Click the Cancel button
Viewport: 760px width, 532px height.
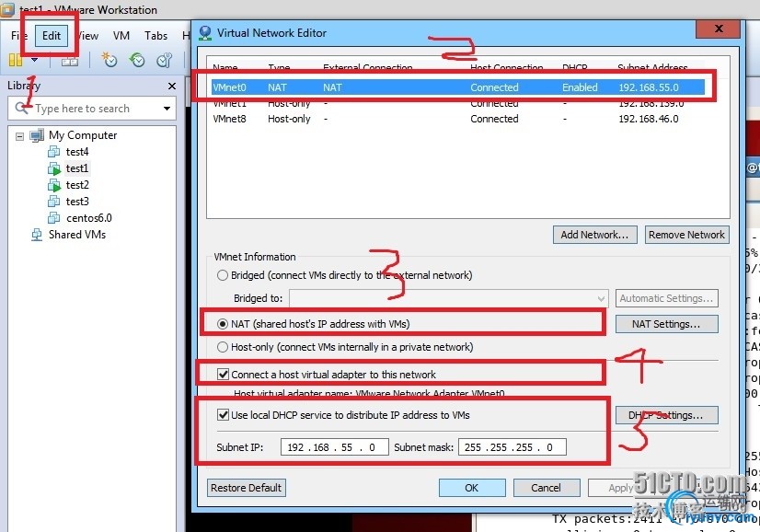click(x=547, y=488)
